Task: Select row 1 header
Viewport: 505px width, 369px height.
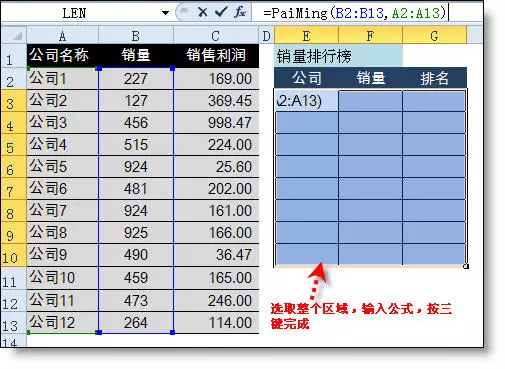Action: (13, 56)
